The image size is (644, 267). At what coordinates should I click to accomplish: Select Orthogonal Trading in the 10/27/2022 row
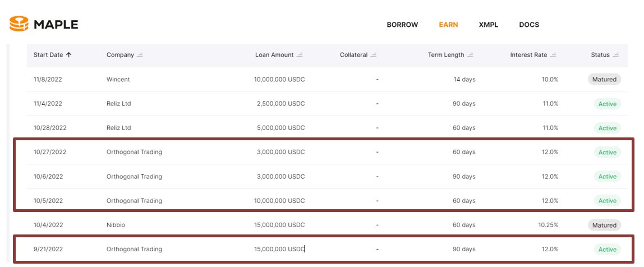[134, 152]
